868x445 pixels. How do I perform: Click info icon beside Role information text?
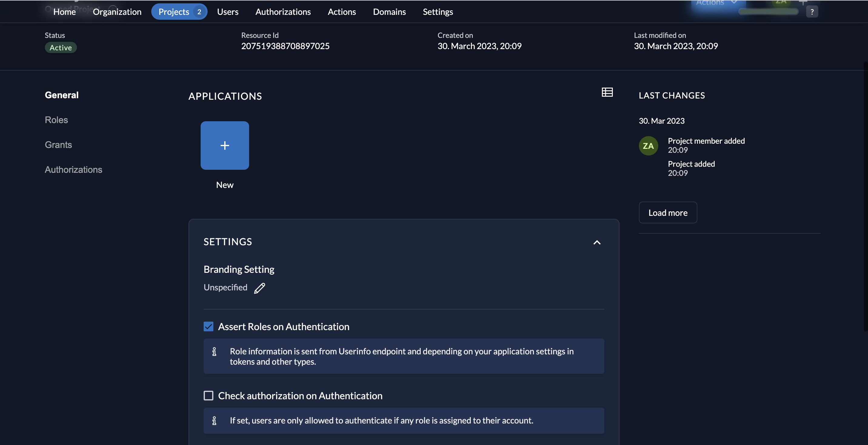(x=214, y=352)
